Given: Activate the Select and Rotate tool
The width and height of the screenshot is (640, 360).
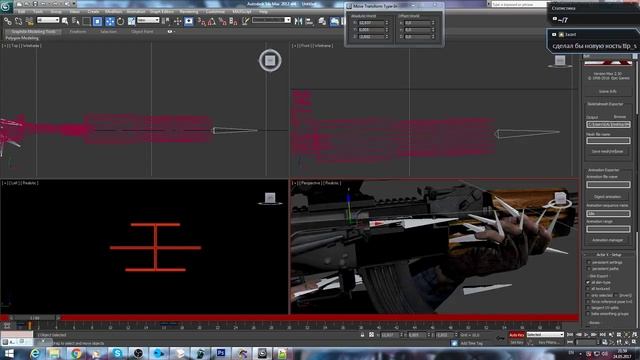Looking at the screenshot, I should tap(120, 21).
